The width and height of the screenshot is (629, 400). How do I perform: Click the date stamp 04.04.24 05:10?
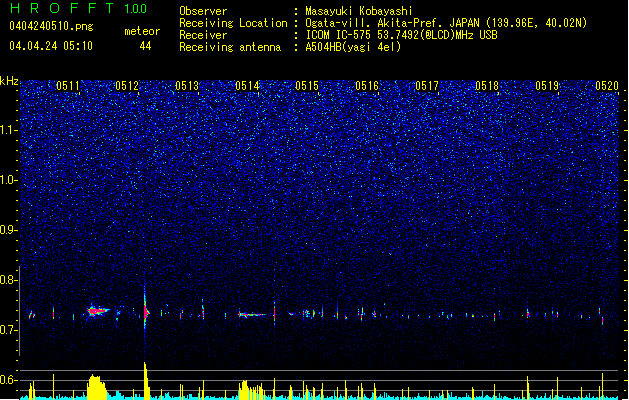point(51,46)
